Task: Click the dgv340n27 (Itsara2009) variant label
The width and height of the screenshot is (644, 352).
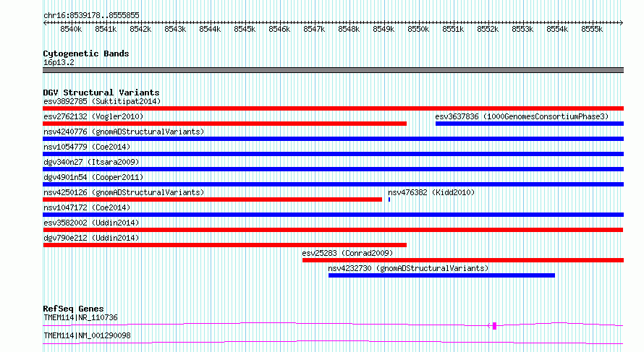Action: pyautogui.click(x=91, y=162)
